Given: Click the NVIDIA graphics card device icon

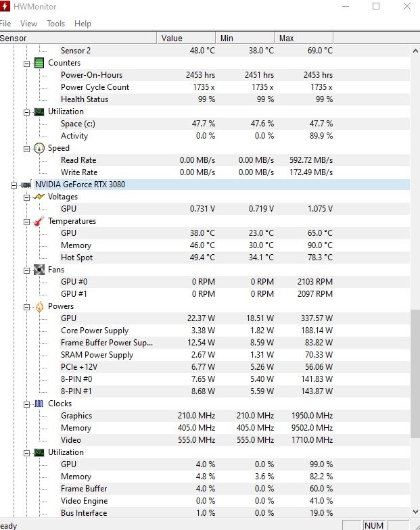Looking at the screenshot, I should (26, 185).
